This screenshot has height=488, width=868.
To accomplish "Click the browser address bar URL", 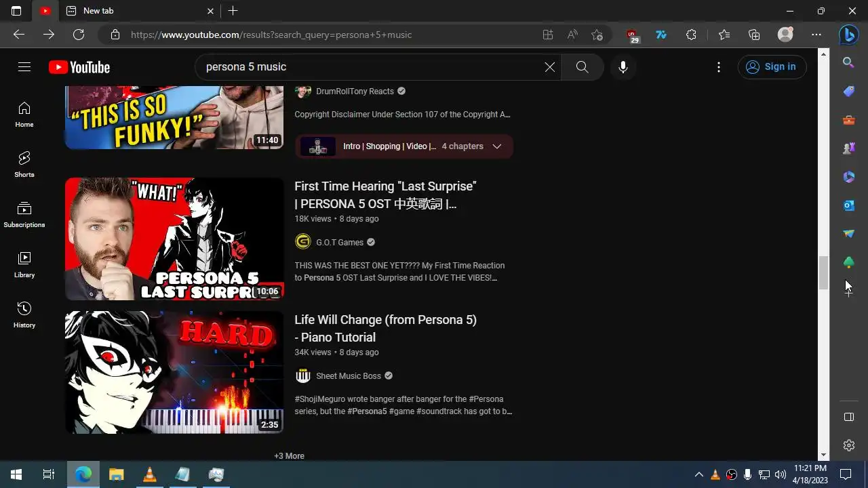I will (271, 35).
